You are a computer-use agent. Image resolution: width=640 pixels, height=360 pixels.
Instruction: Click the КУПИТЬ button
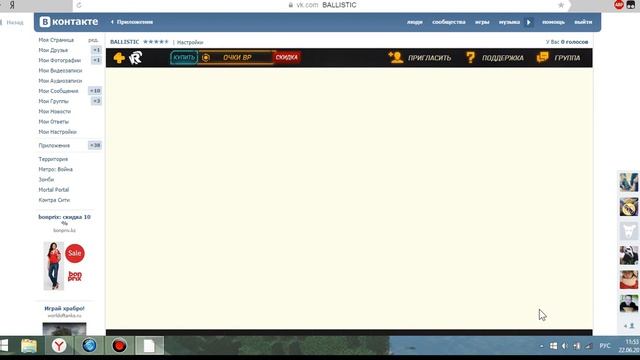(x=184, y=58)
